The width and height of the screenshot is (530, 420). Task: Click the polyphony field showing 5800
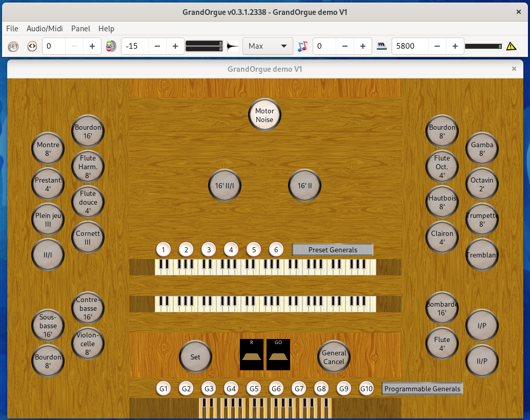tap(410, 46)
